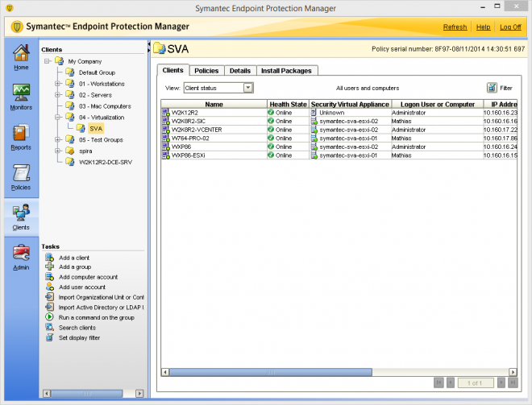Switch to the Clients tab
The width and height of the screenshot is (532, 405).
pyautogui.click(x=173, y=70)
